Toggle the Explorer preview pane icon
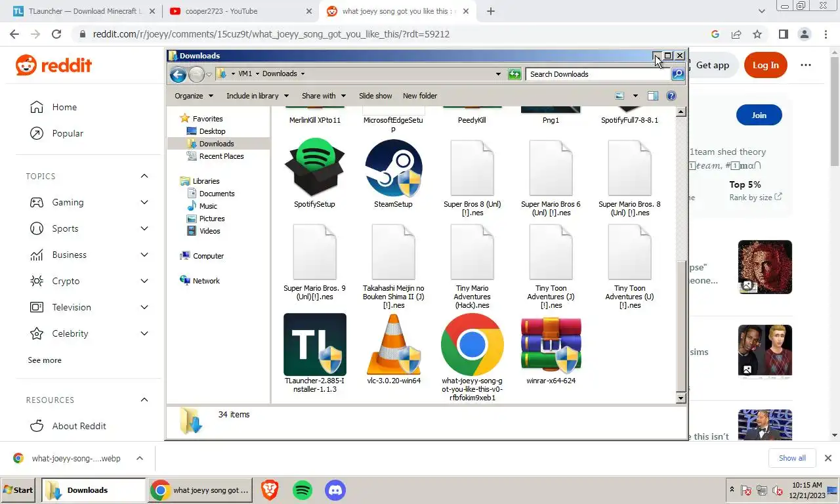This screenshot has width=840, height=504. point(652,96)
